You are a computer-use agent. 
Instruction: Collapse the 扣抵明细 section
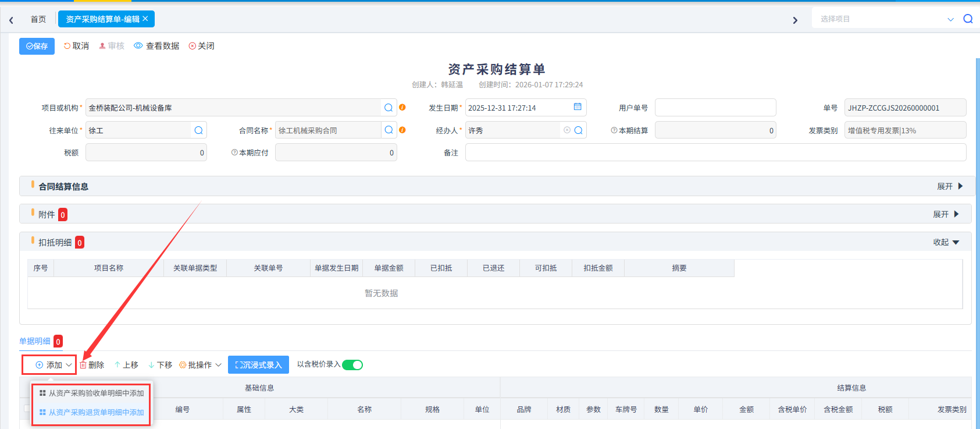[x=946, y=242]
